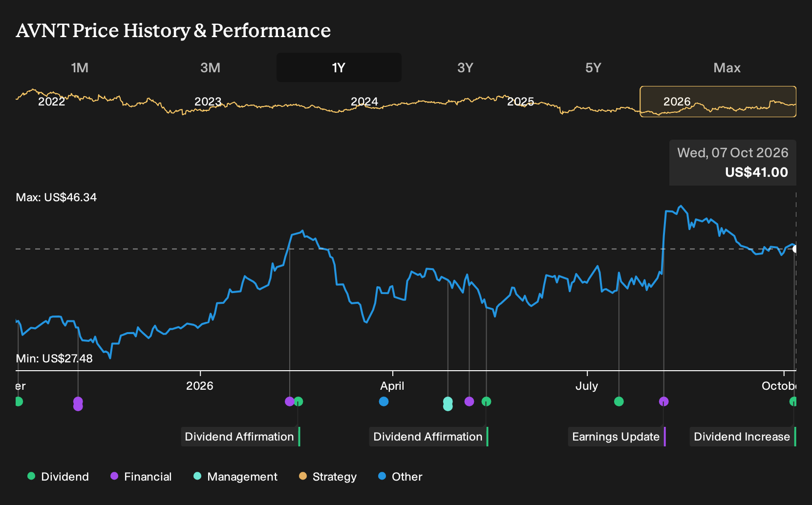Toggle the Other legend filter
The height and width of the screenshot is (505, 812).
[x=400, y=477]
